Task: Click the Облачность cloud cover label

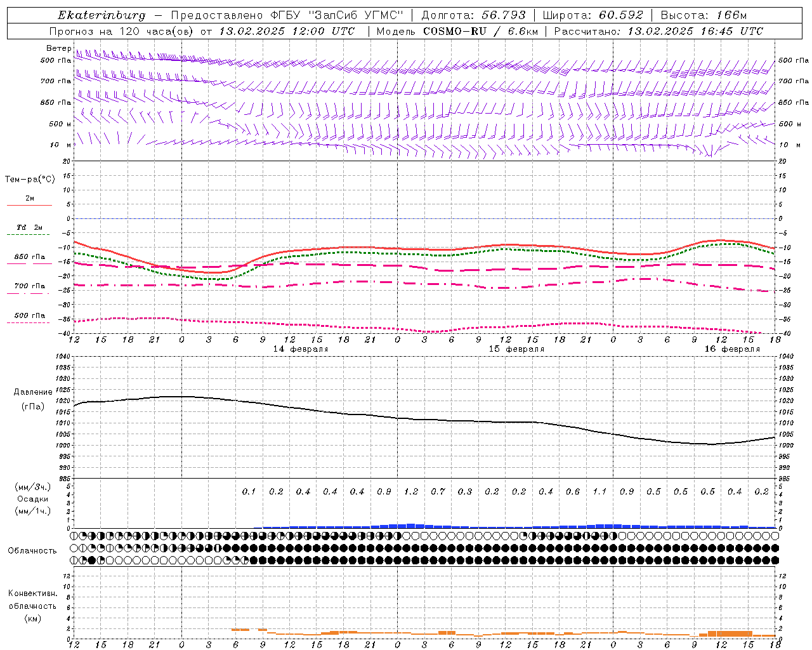Action: [x=32, y=551]
